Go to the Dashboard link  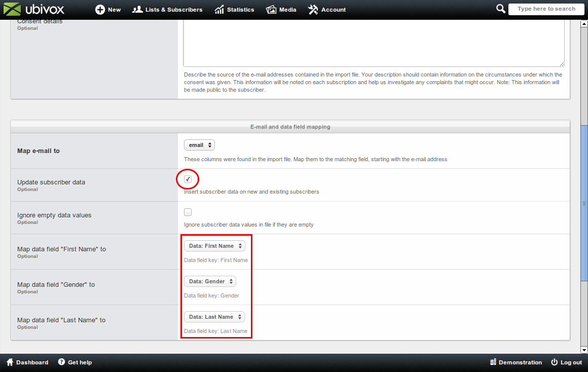pyautogui.click(x=27, y=362)
